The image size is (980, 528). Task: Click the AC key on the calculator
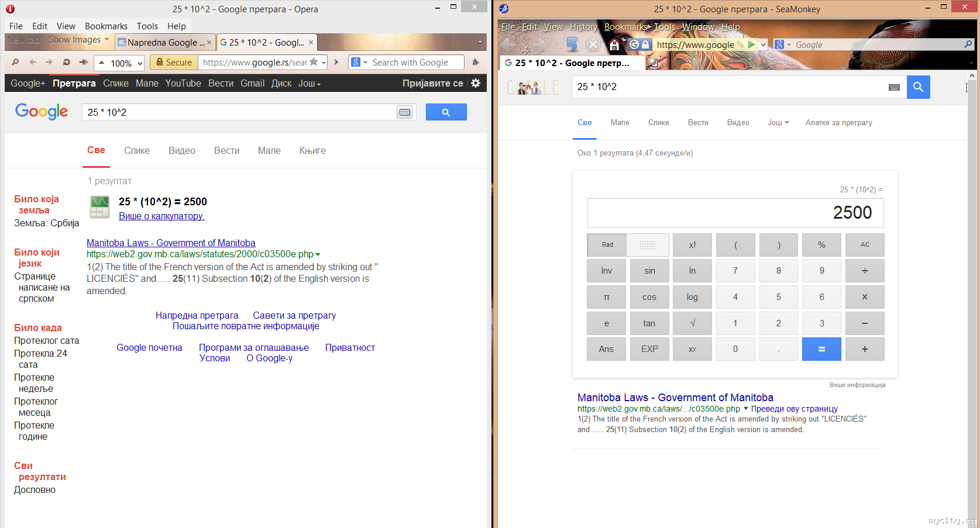(x=865, y=245)
